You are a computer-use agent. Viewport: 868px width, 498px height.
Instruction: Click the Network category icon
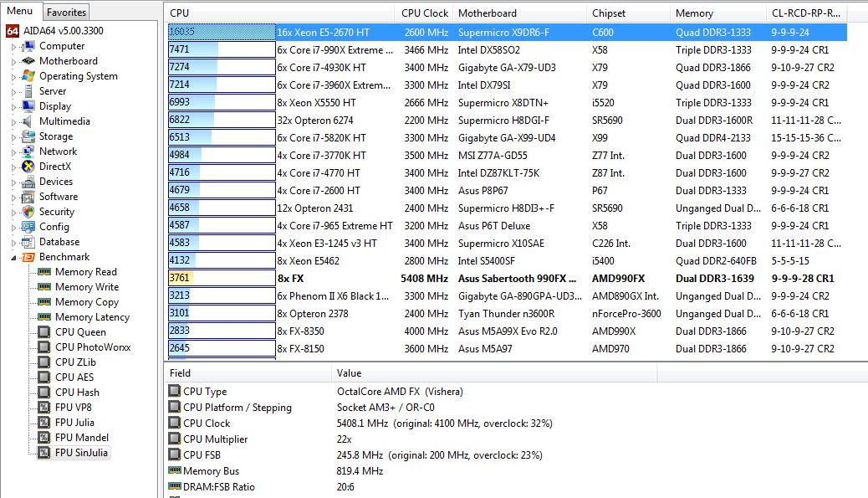28,151
